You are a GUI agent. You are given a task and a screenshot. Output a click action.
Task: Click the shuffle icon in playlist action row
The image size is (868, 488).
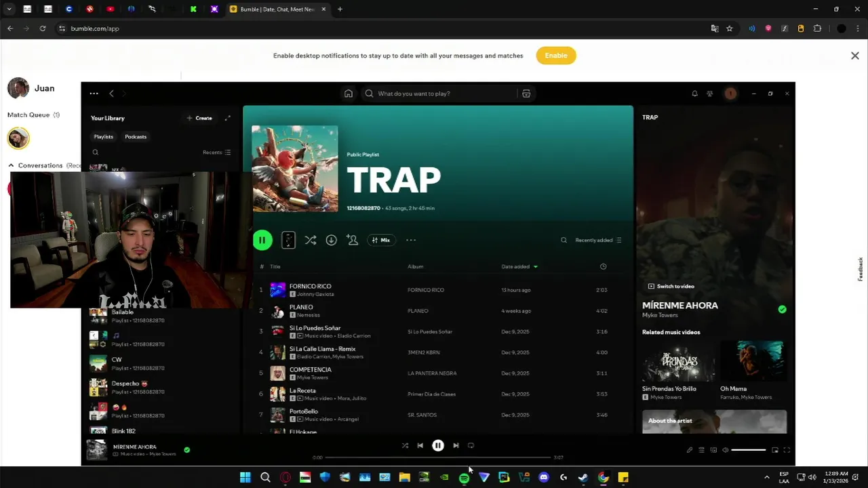(311, 240)
